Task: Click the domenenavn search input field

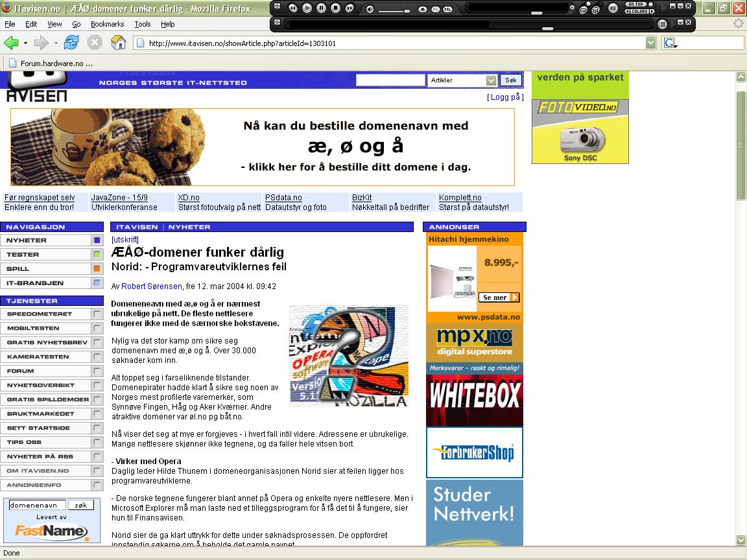Action: tap(37, 506)
